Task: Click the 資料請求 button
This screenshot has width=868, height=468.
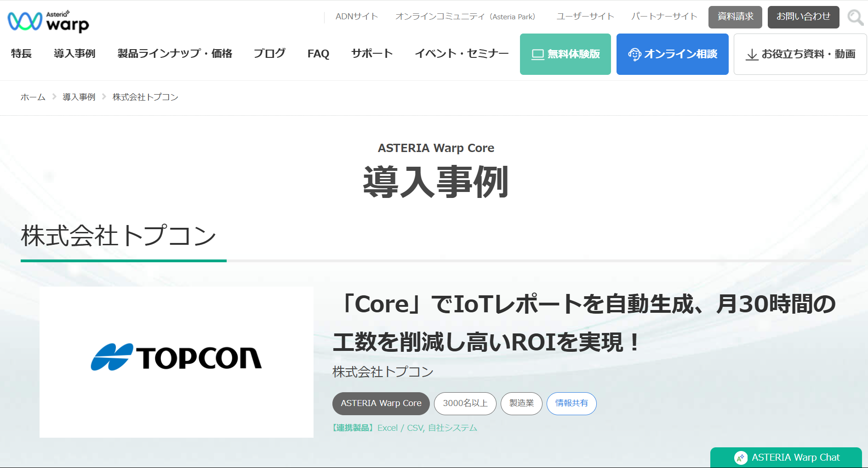Action: pos(735,17)
